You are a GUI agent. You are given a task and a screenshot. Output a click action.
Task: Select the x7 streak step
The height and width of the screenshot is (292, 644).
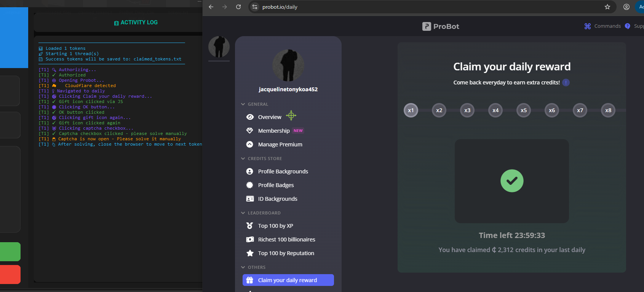pyautogui.click(x=580, y=110)
